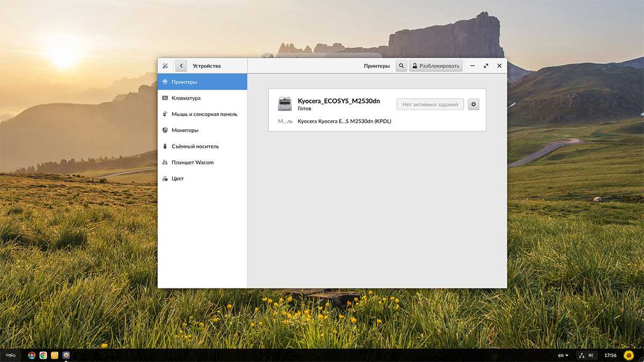The height and width of the screenshot is (362, 644).
Task: Select Планшет Wacom in the sidebar
Action: click(x=192, y=162)
